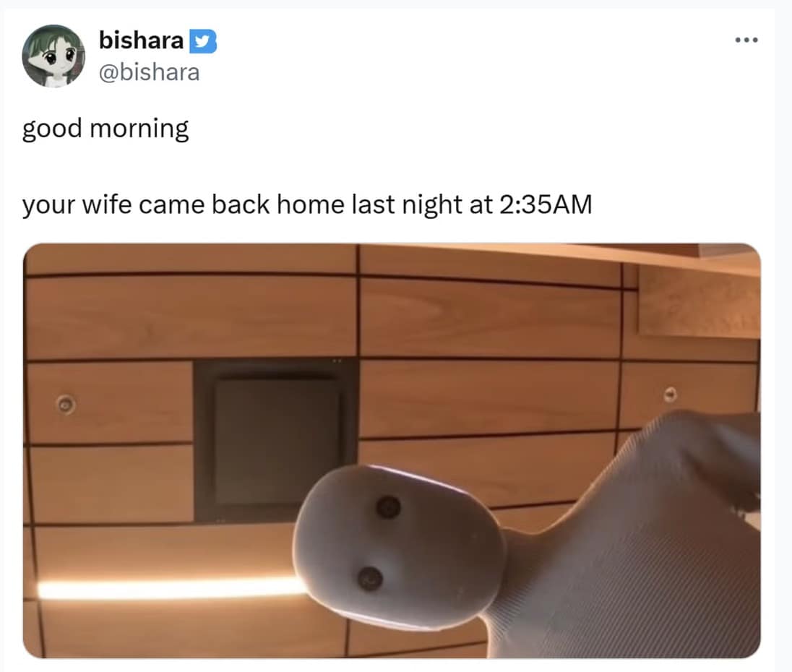Image resolution: width=792 pixels, height=672 pixels.
Task: Click the top-left wooden wall panel
Action: [191, 317]
